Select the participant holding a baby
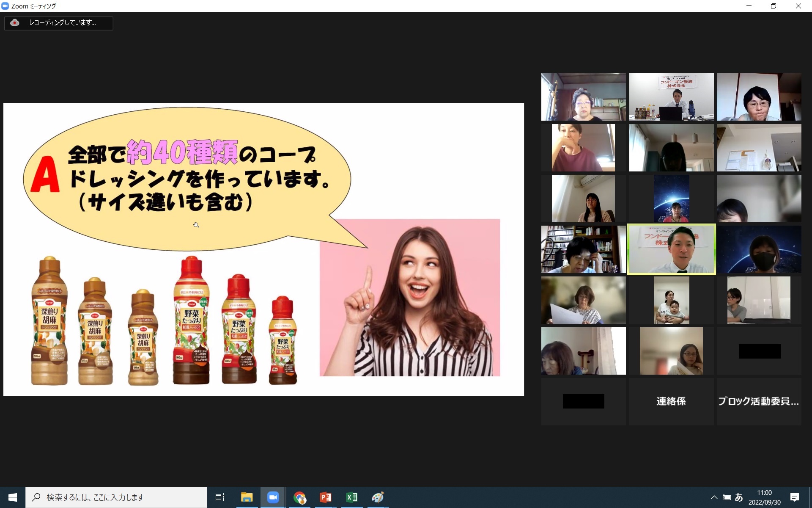Screen dimensions: 812x508 click(671, 300)
